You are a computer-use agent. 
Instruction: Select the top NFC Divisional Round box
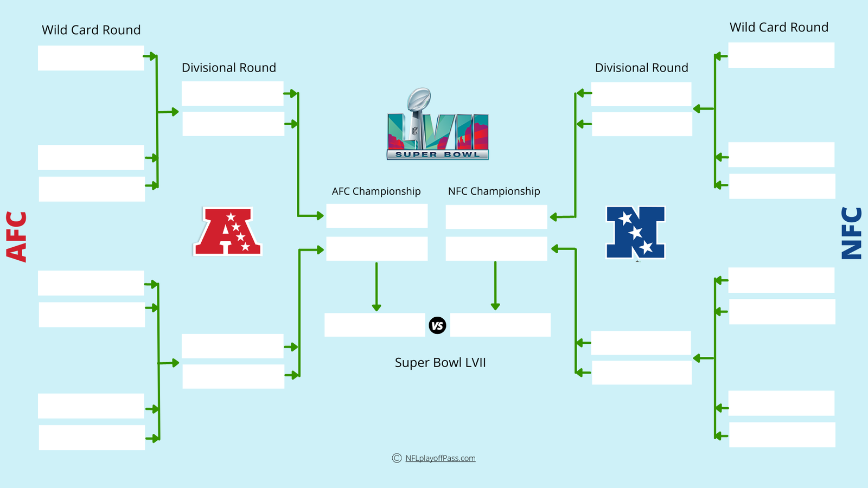pos(641,94)
